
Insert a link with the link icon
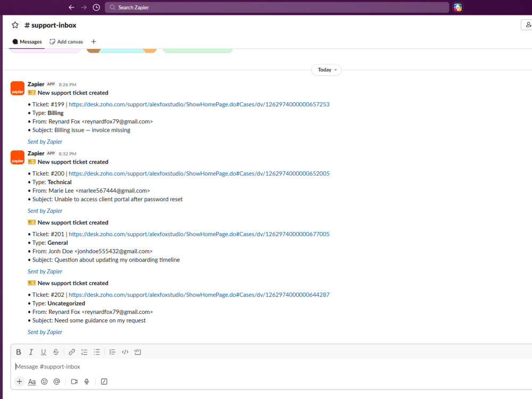pyautogui.click(x=72, y=352)
